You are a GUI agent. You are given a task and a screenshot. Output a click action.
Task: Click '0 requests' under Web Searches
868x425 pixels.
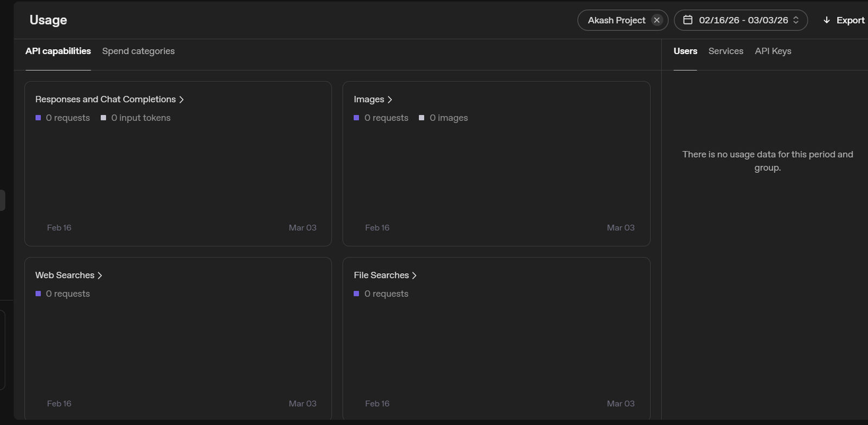tap(68, 293)
